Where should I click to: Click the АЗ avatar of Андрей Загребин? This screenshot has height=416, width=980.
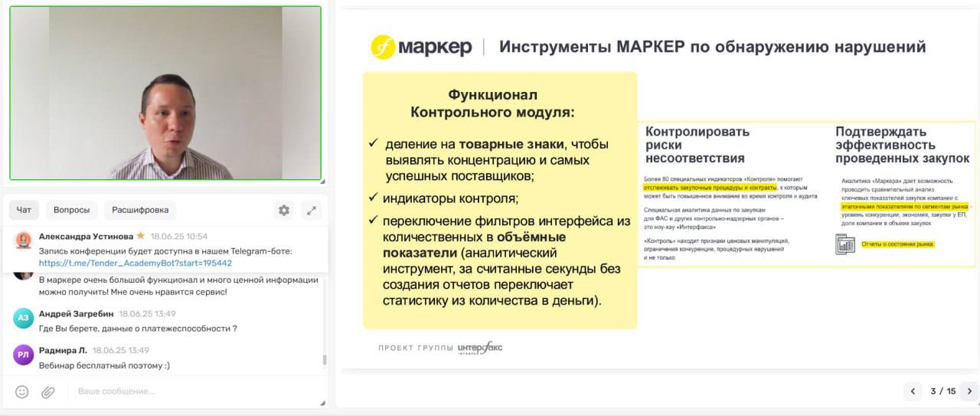(x=23, y=318)
